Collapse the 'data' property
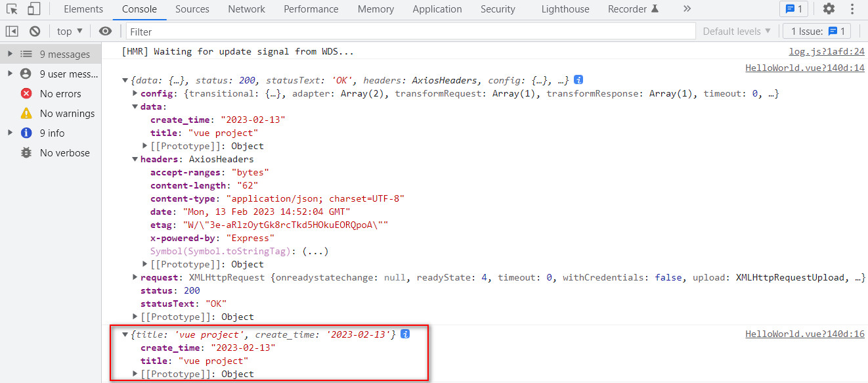868x383 pixels. click(x=135, y=106)
